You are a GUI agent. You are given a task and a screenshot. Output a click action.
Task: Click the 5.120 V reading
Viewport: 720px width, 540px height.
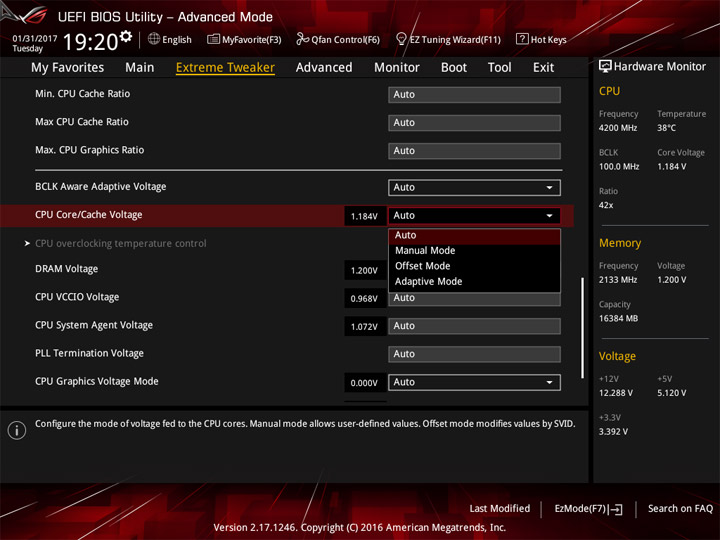(672, 393)
